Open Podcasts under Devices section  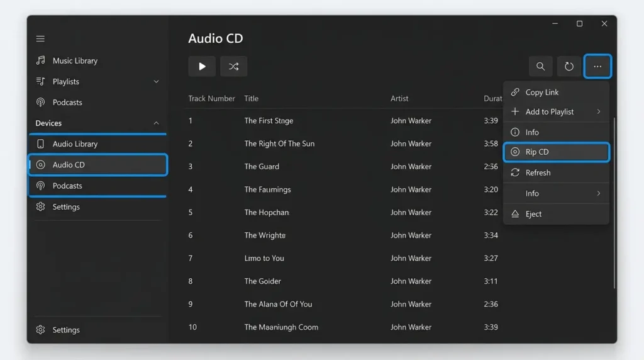[x=97, y=186]
